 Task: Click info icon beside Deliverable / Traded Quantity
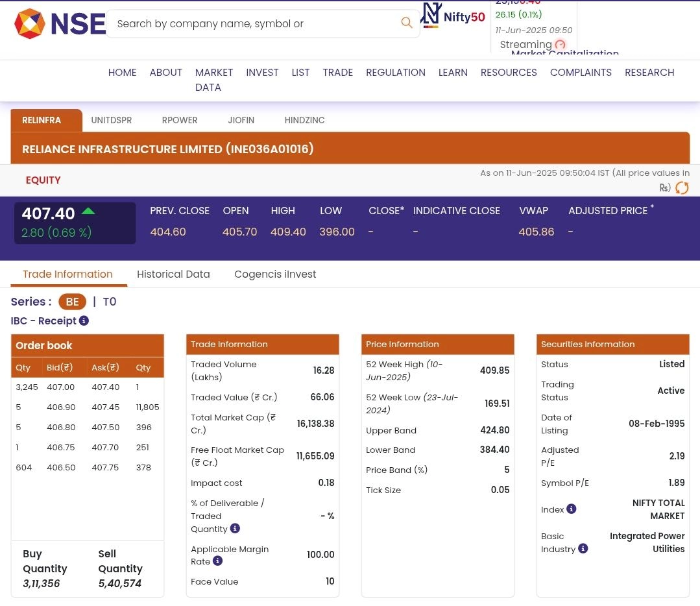(x=235, y=529)
